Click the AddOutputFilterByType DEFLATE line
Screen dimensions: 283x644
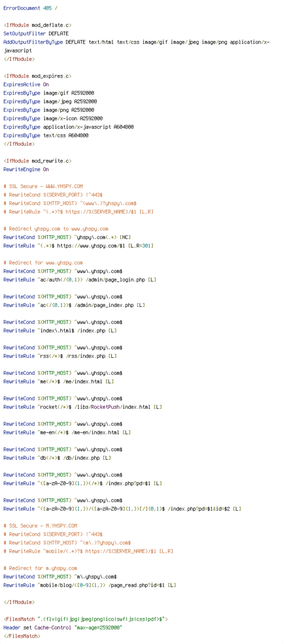pos(136,47)
